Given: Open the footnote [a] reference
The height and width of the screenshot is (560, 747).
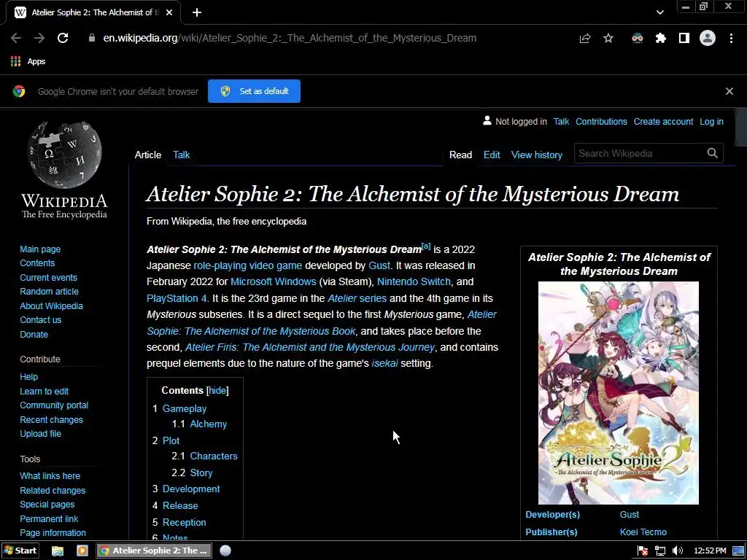Looking at the screenshot, I should click(x=426, y=246).
